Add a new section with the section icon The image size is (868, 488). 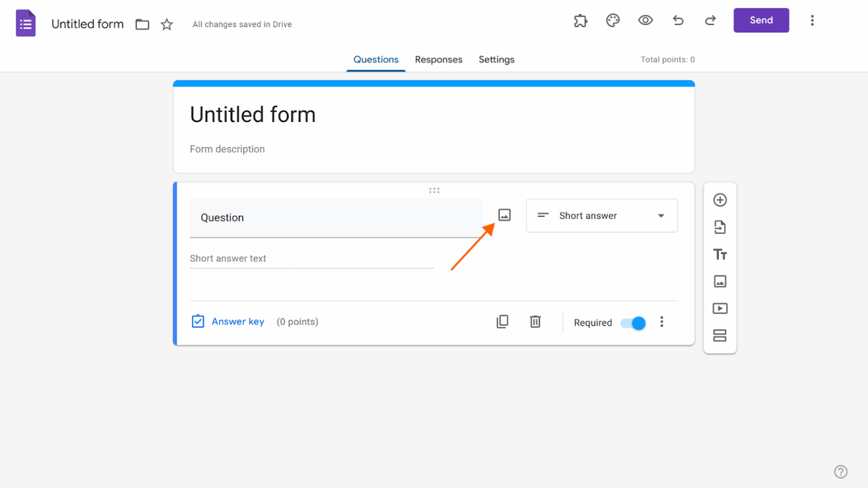click(720, 335)
